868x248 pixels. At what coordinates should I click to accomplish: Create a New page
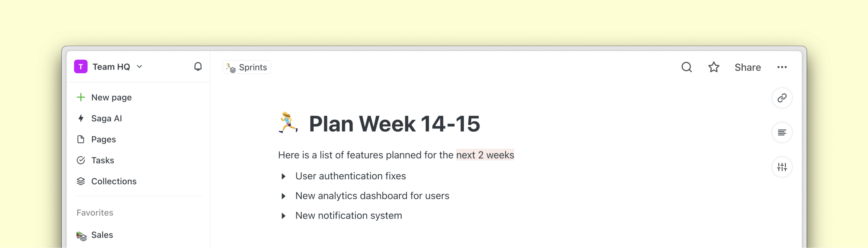tap(111, 97)
